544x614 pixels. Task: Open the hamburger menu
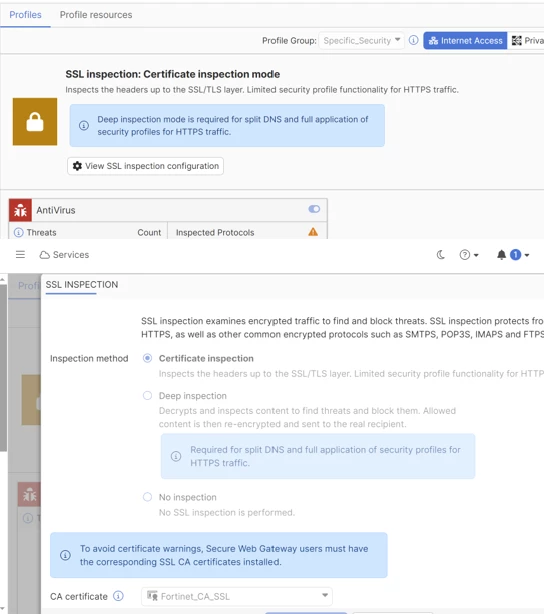click(20, 255)
